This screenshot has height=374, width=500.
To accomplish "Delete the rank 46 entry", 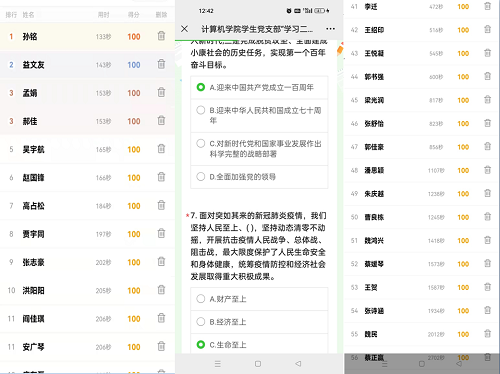I will pos(487,123).
